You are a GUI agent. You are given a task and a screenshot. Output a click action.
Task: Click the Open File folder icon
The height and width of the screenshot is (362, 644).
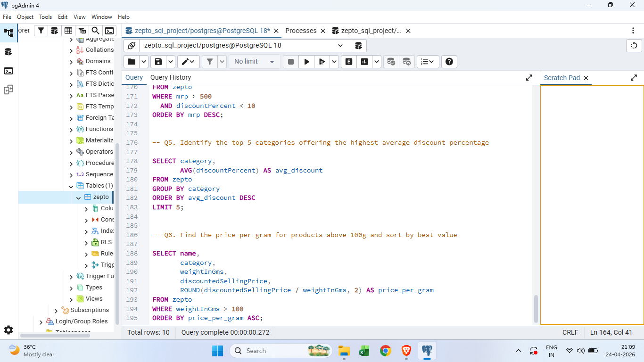[132, 61]
